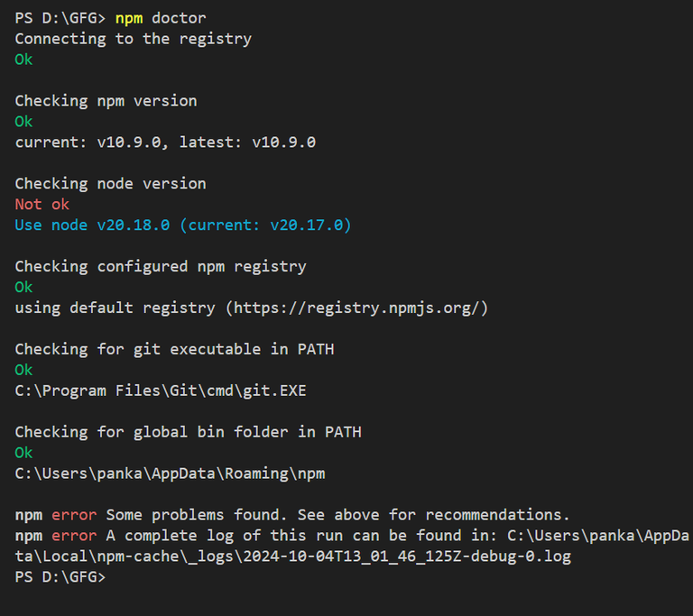Click the git.EXE path line
693x616 pixels.
pyautogui.click(x=161, y=391)
